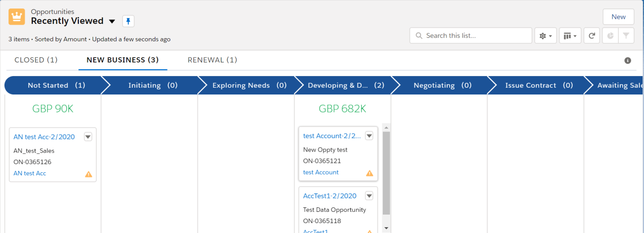
Task: Switch to the RENEWAL (1) tab
Action: (x=213, y=60)
